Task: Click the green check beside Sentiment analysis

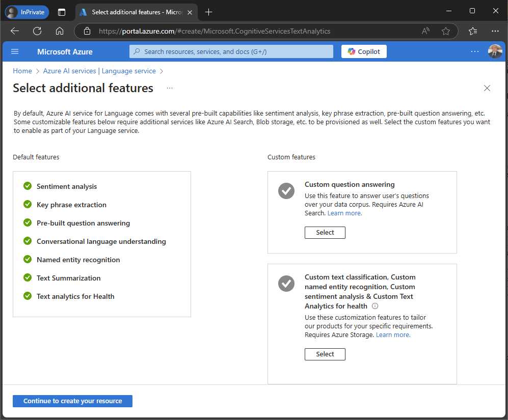Action: pos(28,186)
